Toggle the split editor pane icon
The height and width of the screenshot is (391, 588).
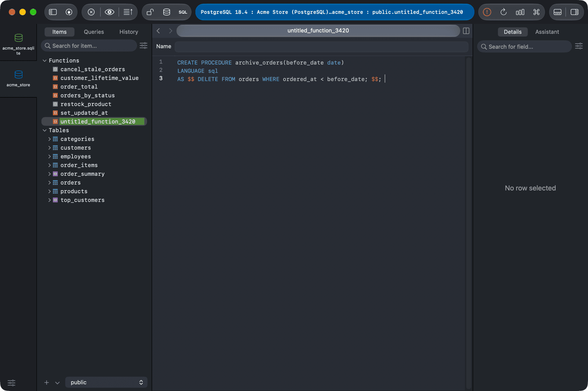tap(466, 31)
